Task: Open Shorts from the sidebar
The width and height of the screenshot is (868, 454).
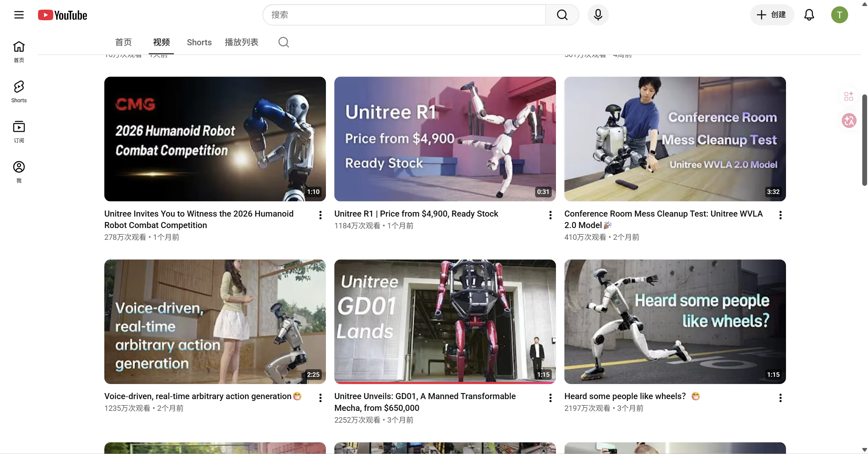Action: click(19, 92)
